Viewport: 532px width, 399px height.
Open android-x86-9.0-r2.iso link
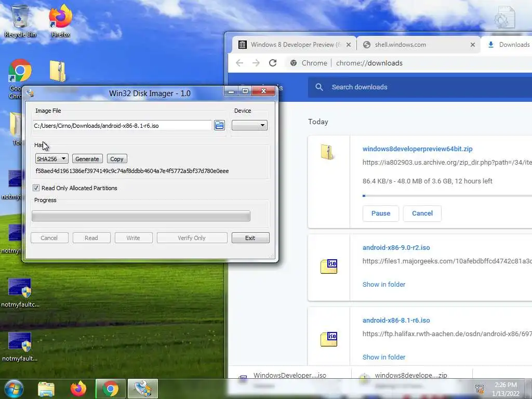point(396,248)
